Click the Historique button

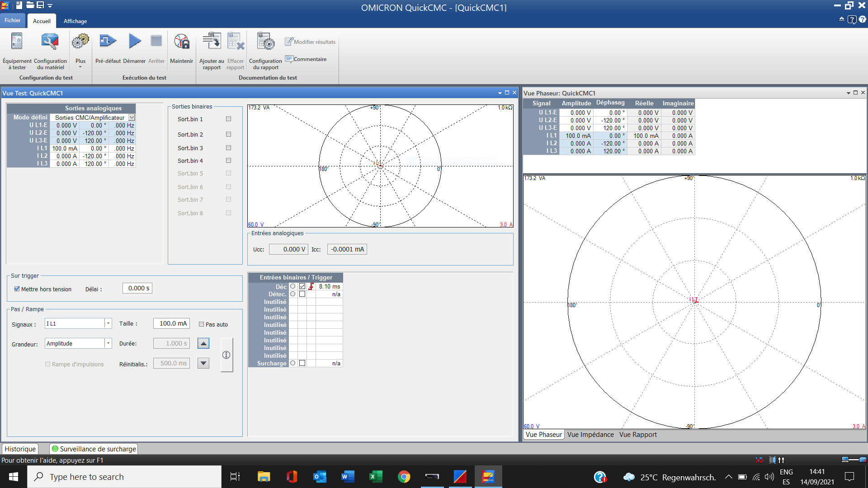pos(20,449)
